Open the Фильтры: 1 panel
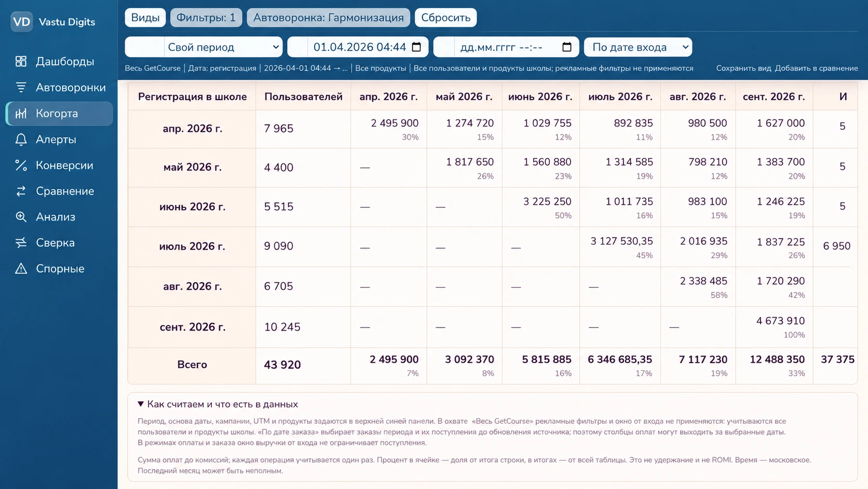Viewport: 868px width, 489px height. tap(206, 18)
